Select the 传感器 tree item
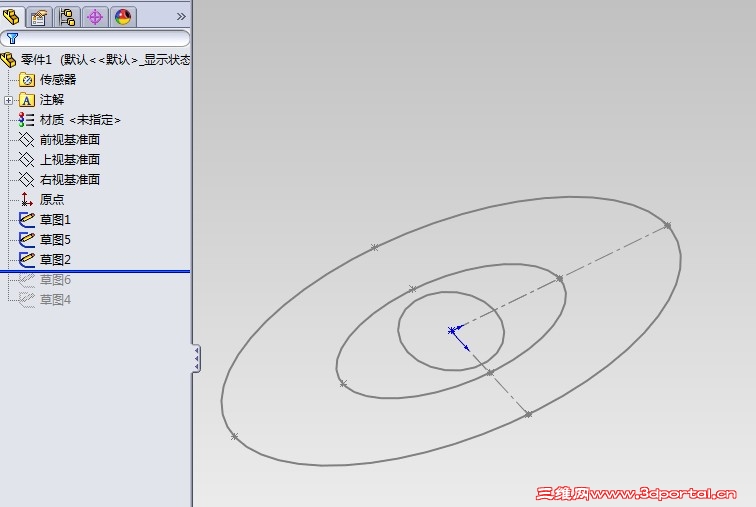This screenshot has height=507, width=756. (x=58, y=80)
